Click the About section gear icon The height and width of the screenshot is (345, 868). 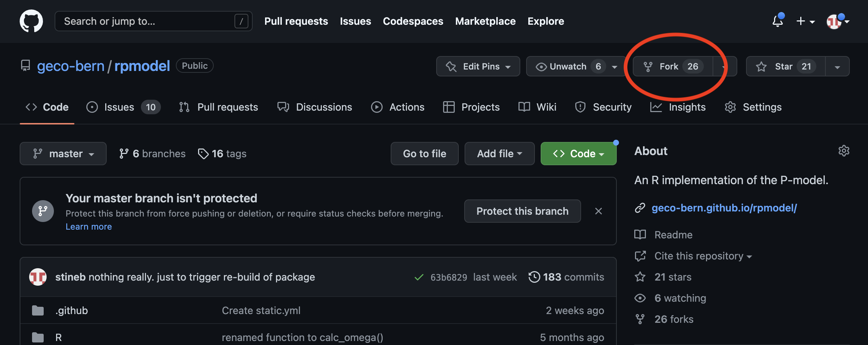coord(844,151)
